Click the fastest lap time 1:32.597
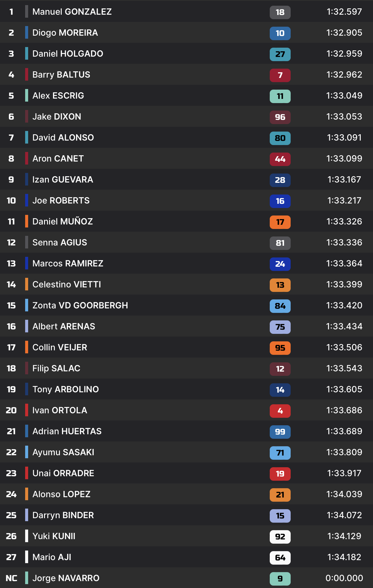This screenshot has width=373, height=588. [x=344, y=12]
